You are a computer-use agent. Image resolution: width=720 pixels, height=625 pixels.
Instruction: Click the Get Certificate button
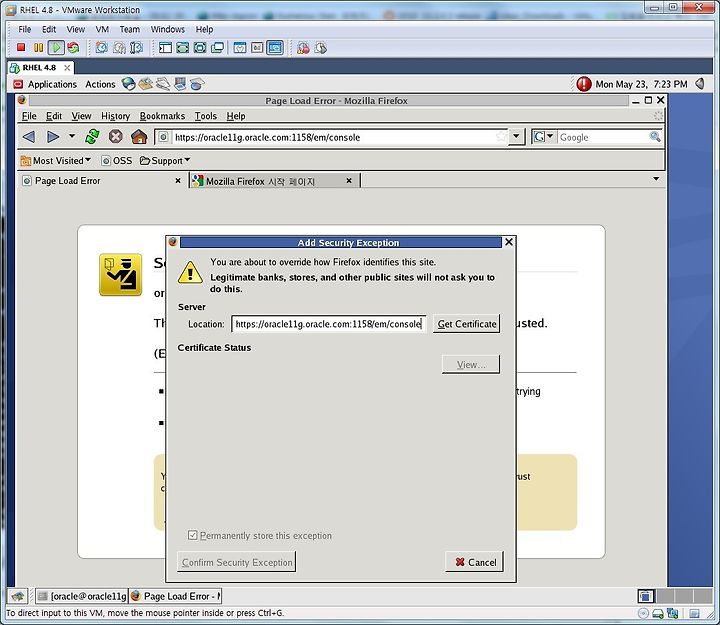point(467,324)
